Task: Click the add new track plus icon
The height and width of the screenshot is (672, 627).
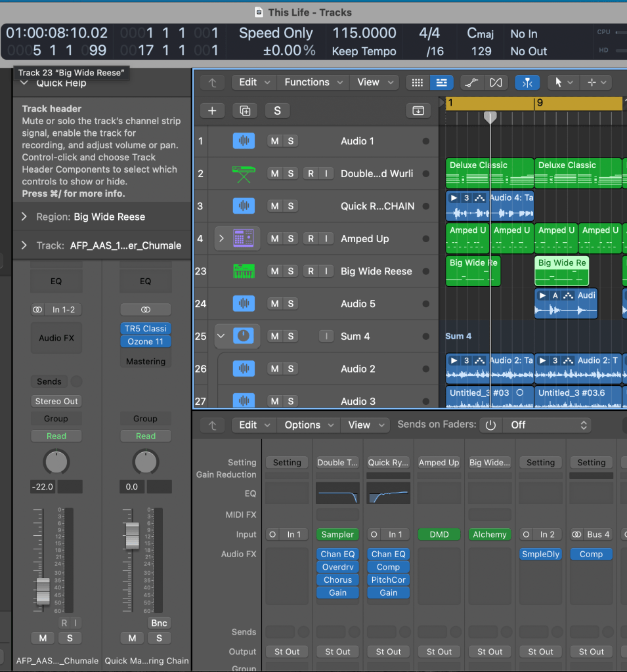Action: point(212,111)
